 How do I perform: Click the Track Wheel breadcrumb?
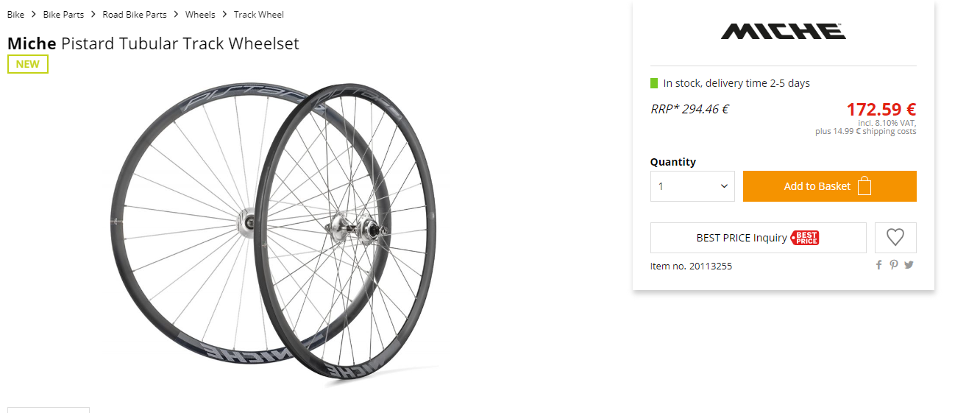258,15
